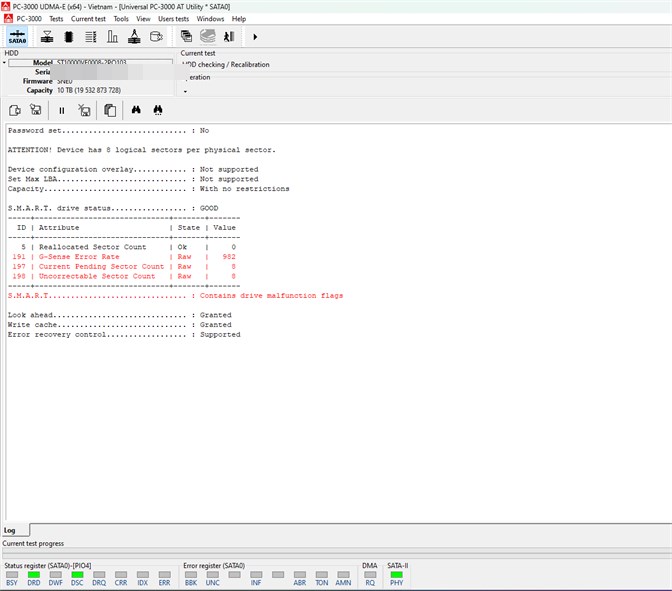672x591 pixels.
Task: Open the Help menu
Action: point(239,19)
